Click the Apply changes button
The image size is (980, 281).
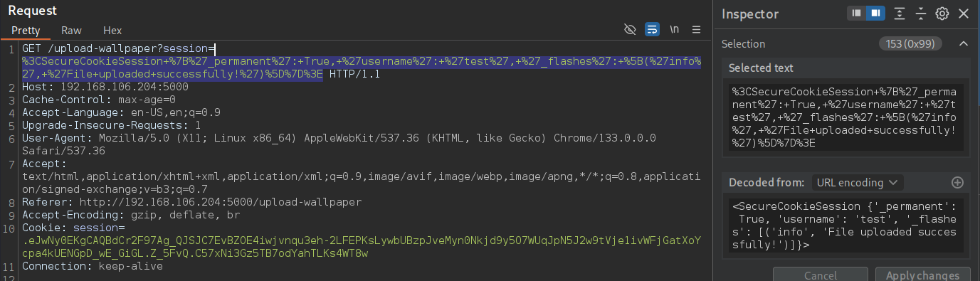pyautogui.click(x=922, y=275)
